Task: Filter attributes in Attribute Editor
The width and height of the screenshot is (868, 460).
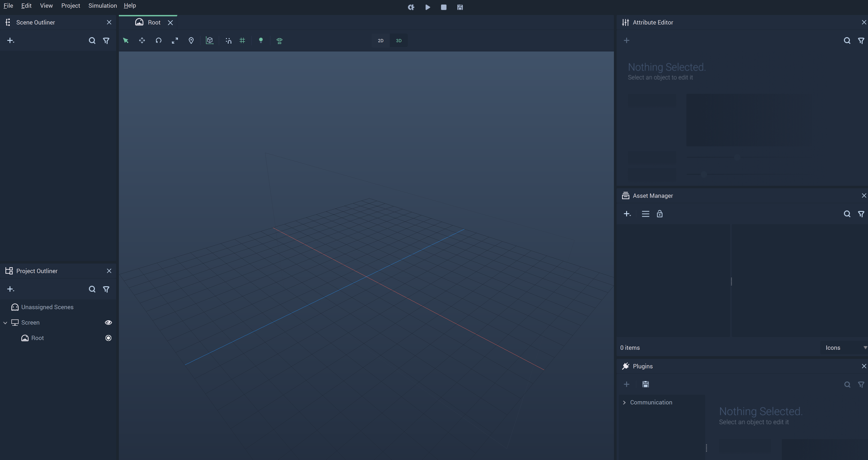Action: [x=861, y=40]
